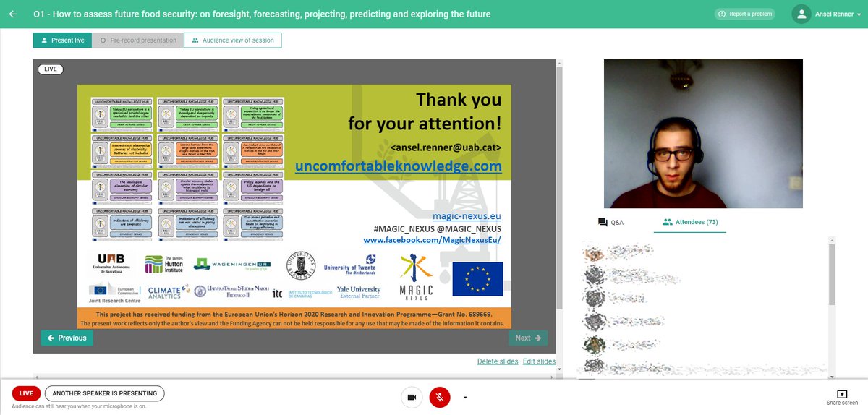Click the LIVE badge on the slide
Image resolution: width=868 pixels, height=415 pixels.
pos(51,69)
